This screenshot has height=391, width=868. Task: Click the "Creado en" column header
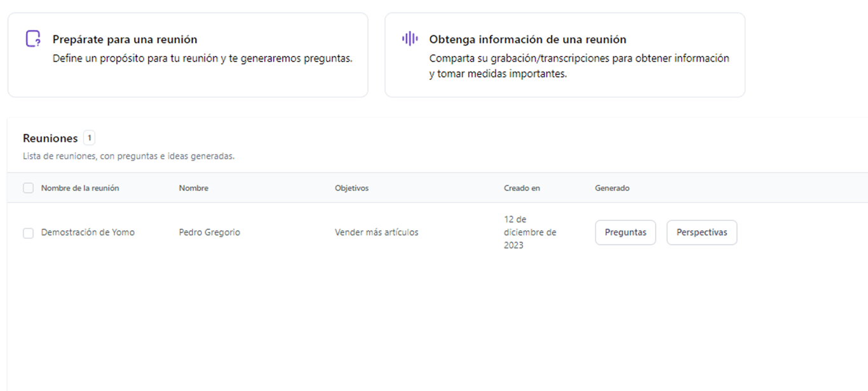[522, 188]
